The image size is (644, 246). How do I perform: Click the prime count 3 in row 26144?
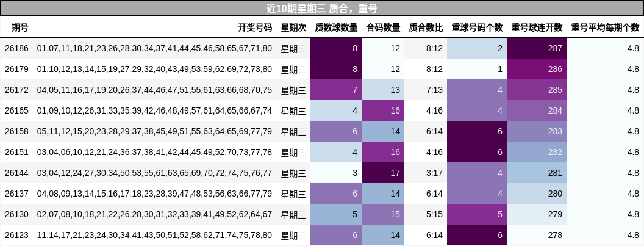click(x=336, y=173)
